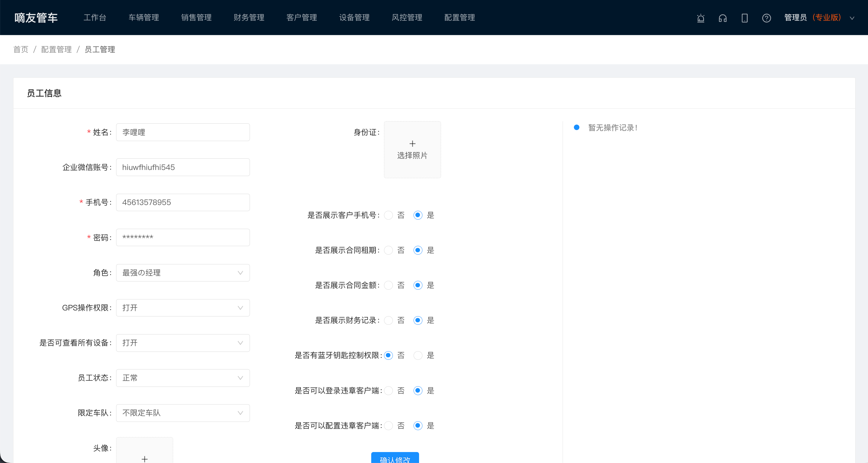This screenshot has width=868, height=463.
Task: Open the alarm bell notifications icon
Action: pyautogui.click(x=701, y=18)
